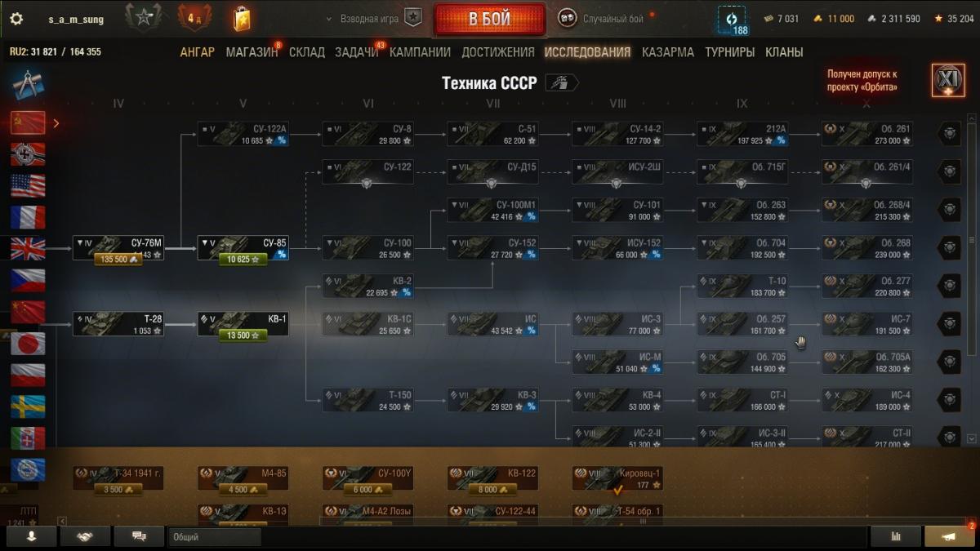Viewport: 980px width, 551px height.
Task: Open the tier XI Orbita project icon
Action: pyautogui.click(x=947, y=80)
